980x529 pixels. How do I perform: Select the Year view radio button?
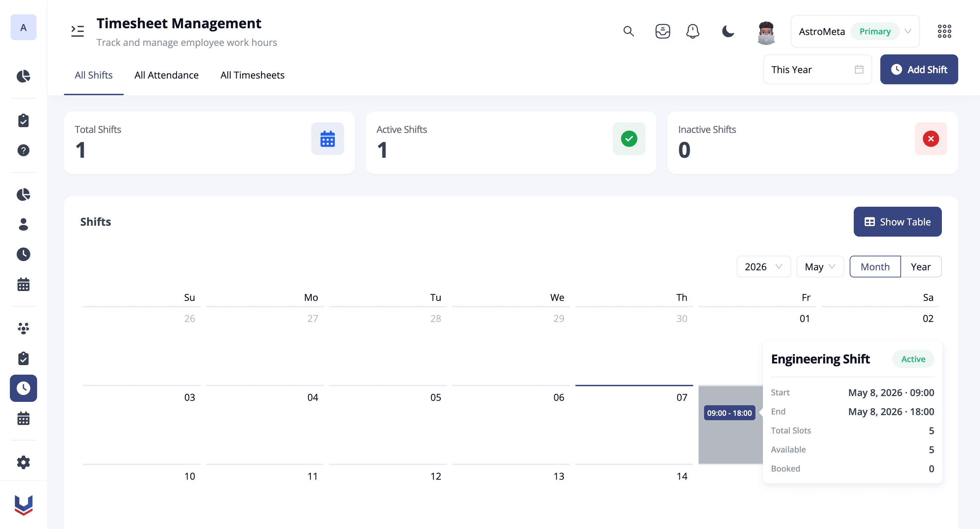tap(921, 267)
